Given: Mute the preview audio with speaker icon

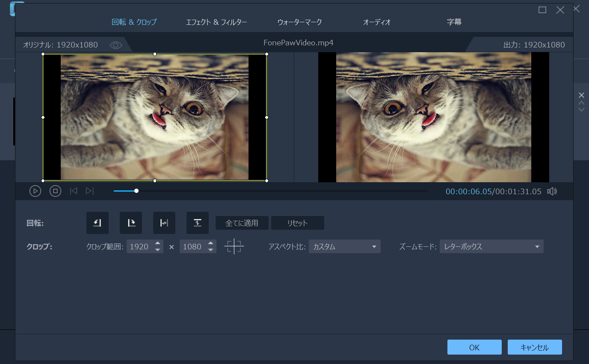Looking at the screenshot, I should coord(552,191).
